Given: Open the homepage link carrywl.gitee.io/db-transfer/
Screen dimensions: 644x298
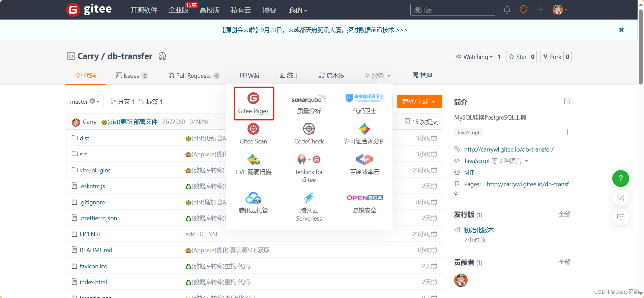Looking at the screenshot, I should (x=509, y=150).
